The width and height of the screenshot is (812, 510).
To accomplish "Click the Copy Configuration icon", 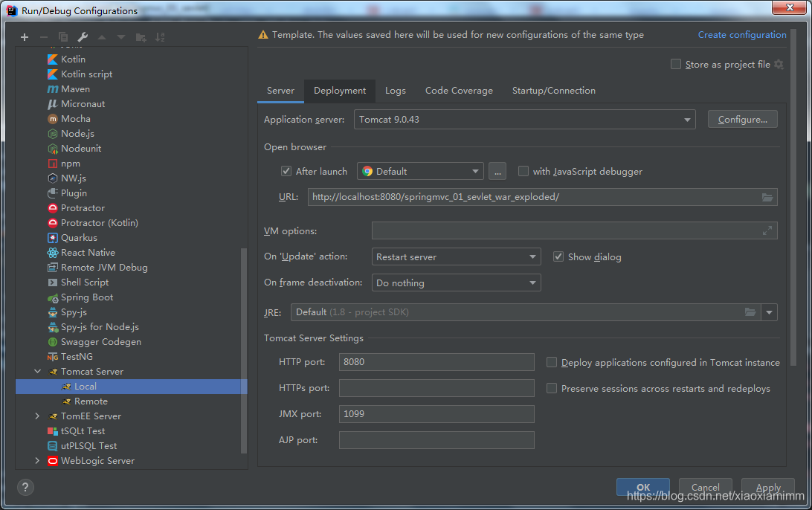I will tap(63, 37).
